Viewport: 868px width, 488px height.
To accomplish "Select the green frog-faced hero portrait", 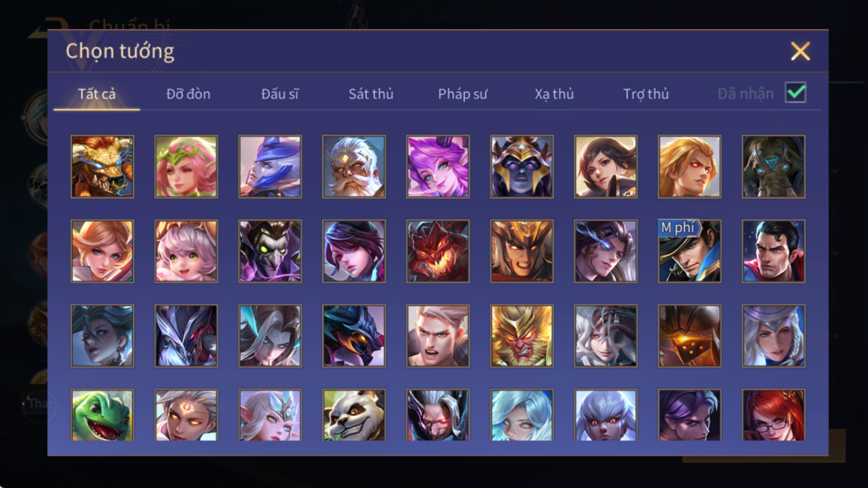I will tap(102, 415).
